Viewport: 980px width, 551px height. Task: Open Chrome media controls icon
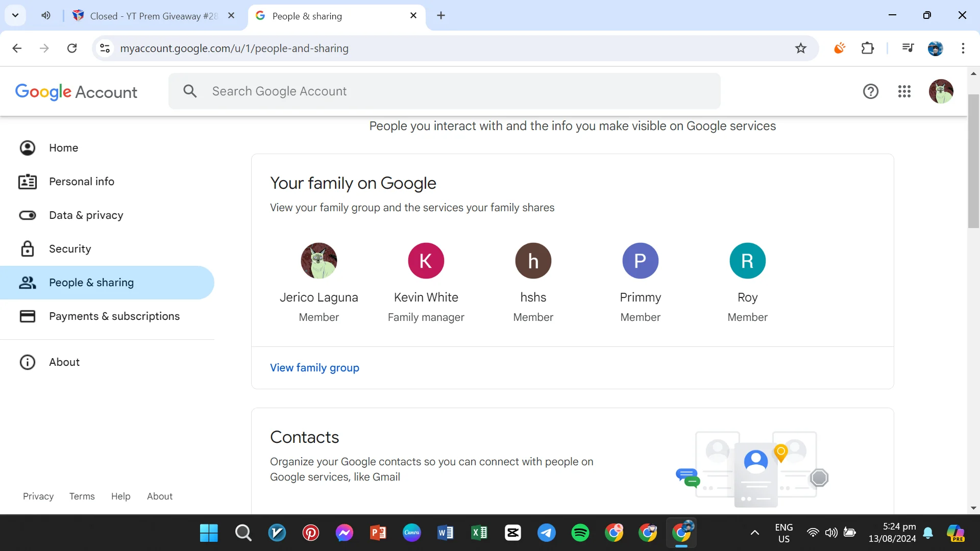[x=908, y=48]
